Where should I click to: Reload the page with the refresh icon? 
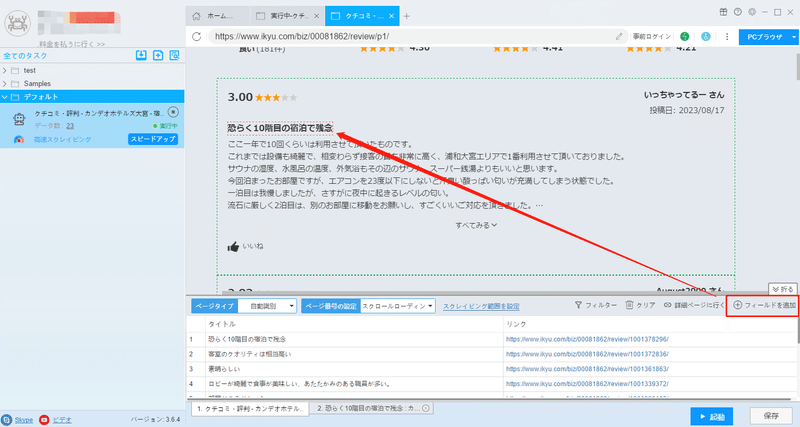coord(196,36)
